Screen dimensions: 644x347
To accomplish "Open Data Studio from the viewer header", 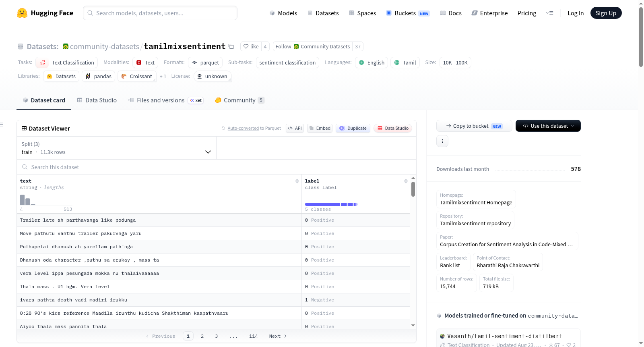I will (393, 128).
